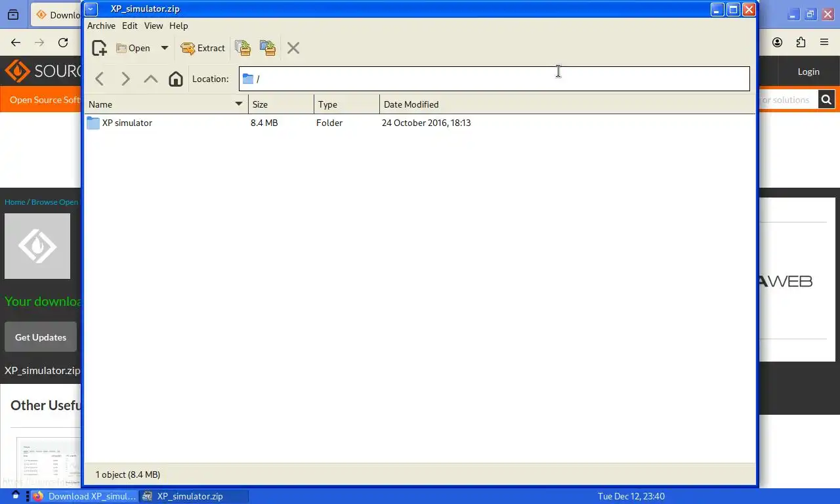
Task: Go up one level with up arrow
Action: click(x=150, y=79)
